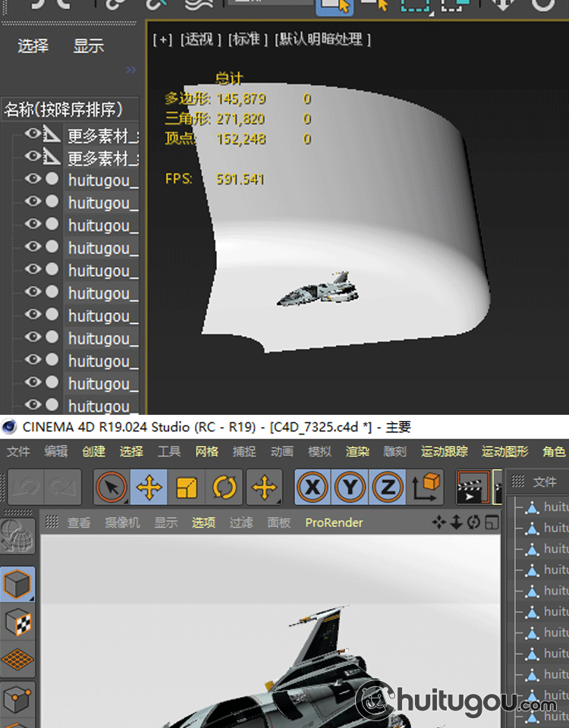Select the Live Selection arrow tool in Cinema 4D

112,487
